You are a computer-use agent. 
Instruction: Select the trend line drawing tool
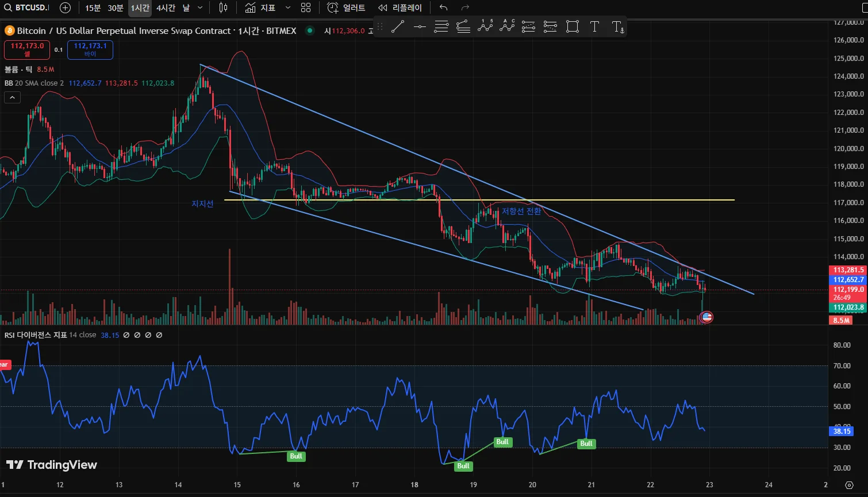point(397,26)
